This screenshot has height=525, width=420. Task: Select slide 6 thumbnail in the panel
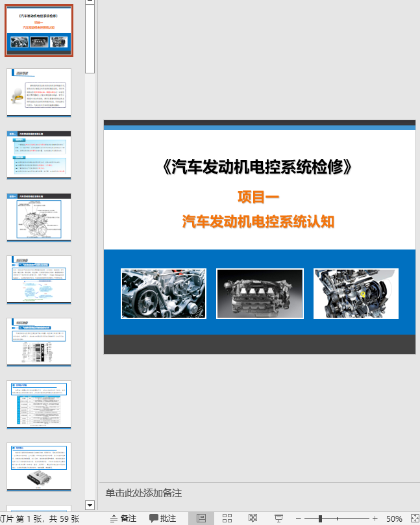(x=39, y=342)
